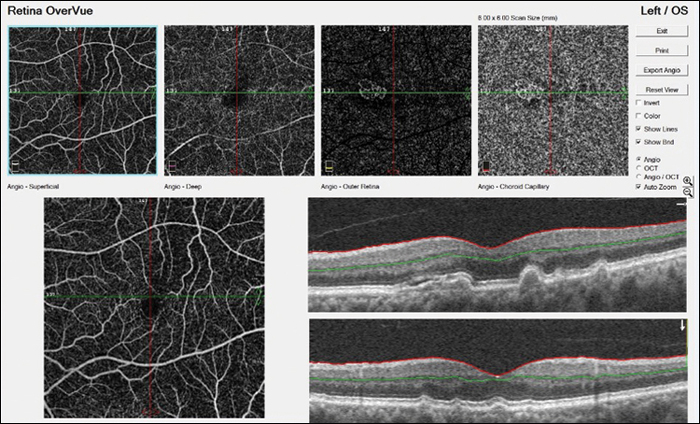Click the 'Angio - Outer Retina' caption

(x=350, y=187)
